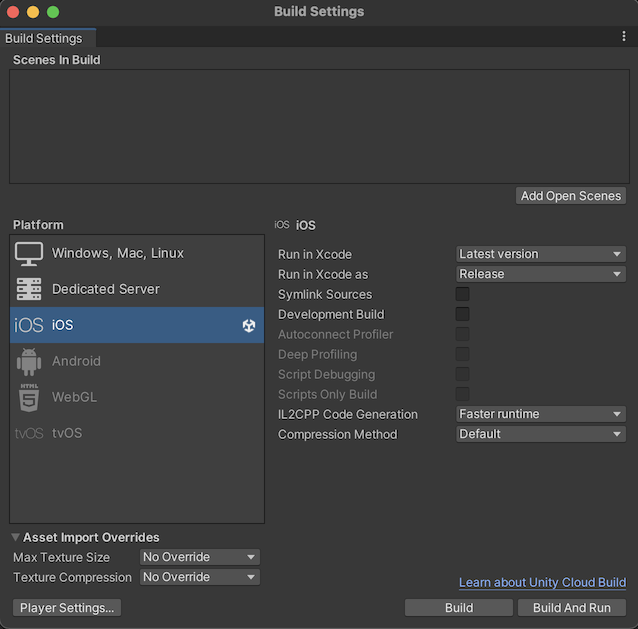This screenshot has width=638, height=629.
Task: Collapse the Asset Import Overrides section
Action: tap(16, 537)
